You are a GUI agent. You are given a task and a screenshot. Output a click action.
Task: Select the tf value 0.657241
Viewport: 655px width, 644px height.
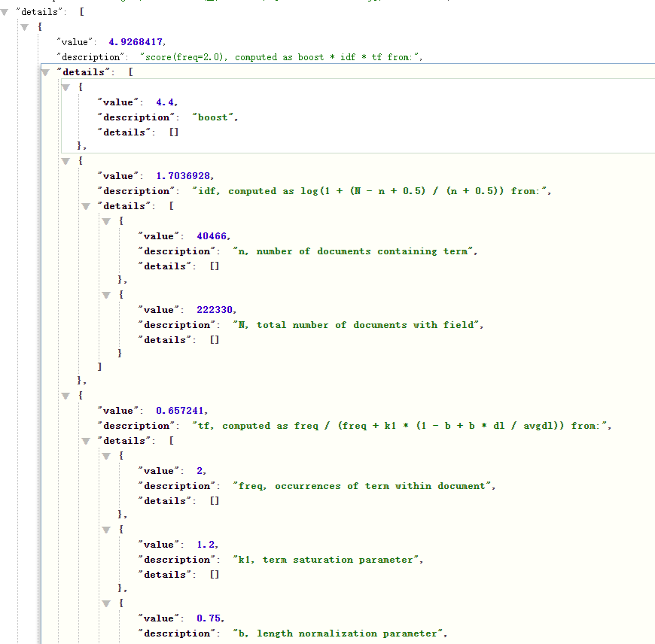pos(180,411)
